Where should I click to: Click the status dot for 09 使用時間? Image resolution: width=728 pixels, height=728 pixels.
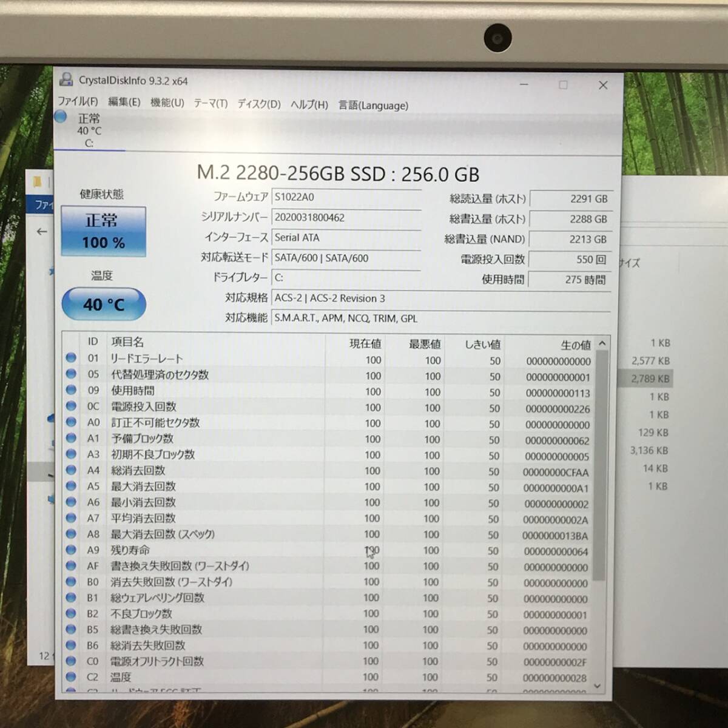(71, 390)
